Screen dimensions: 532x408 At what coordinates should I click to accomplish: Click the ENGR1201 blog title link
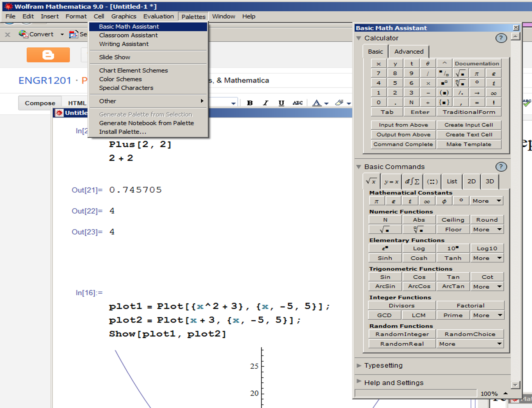(x=45, y=81)
